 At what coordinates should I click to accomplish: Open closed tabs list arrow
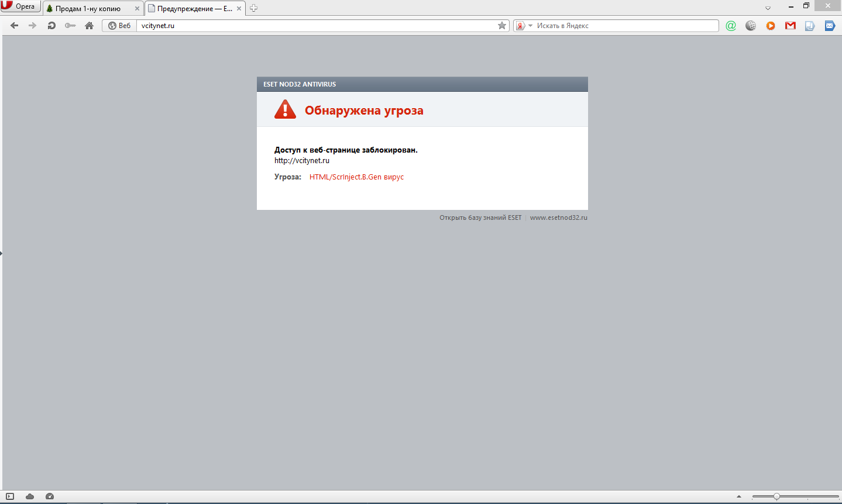[x=768, y=8]
